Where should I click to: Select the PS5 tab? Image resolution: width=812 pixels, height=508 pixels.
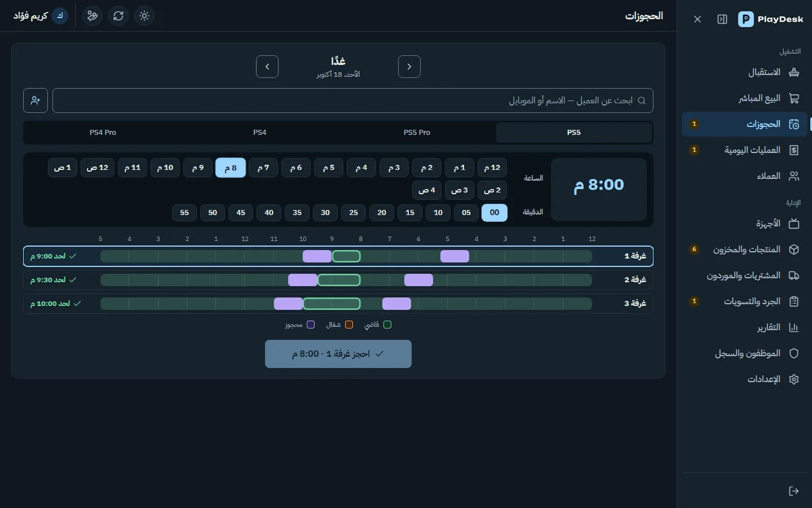coord(574,133)
